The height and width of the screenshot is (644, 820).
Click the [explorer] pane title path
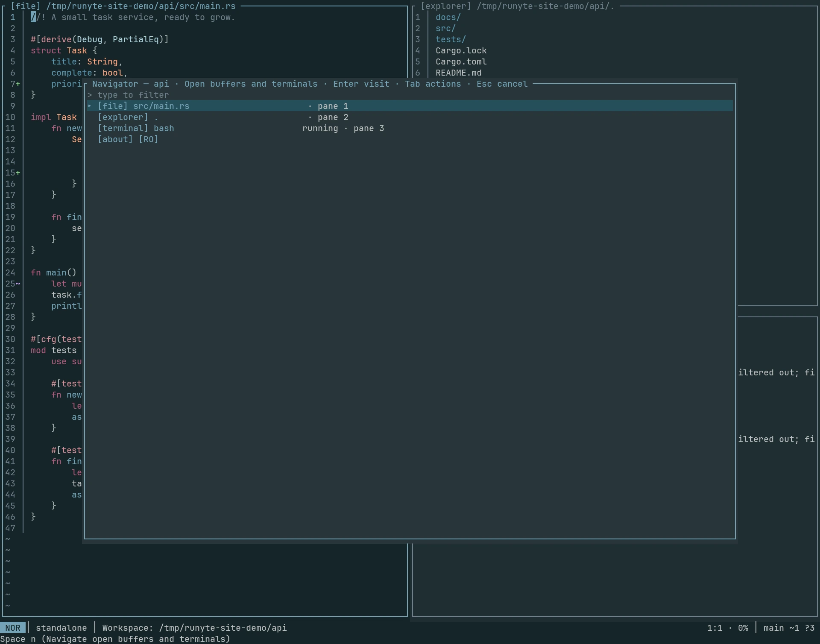click(517, 6)
